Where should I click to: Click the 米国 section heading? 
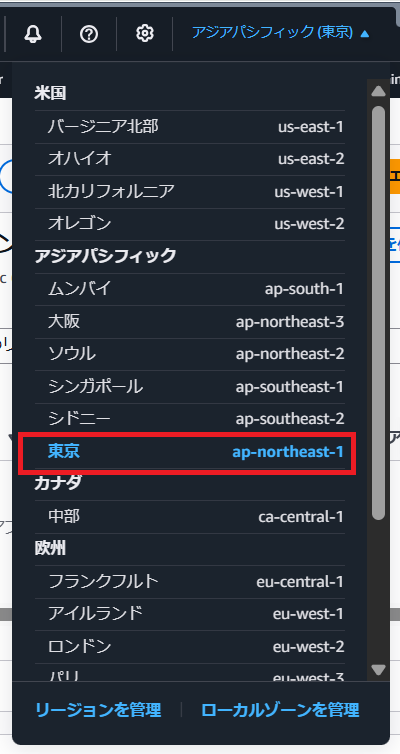[50, 94]
